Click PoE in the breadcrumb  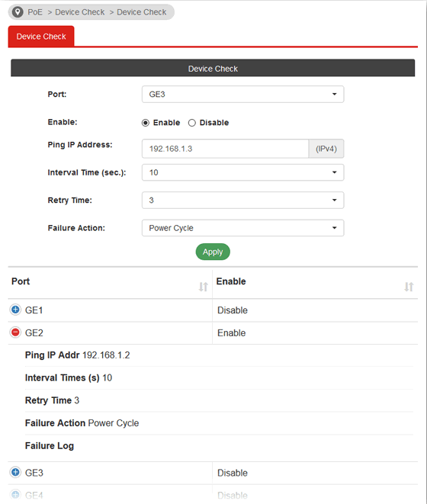pyautogui.click(x=35, y=12)
